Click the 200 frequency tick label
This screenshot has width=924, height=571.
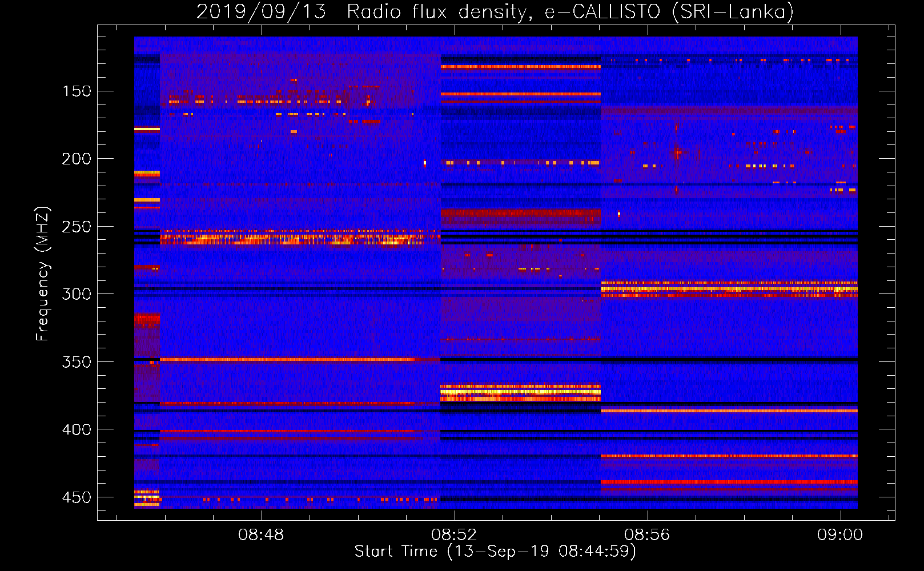77,159
